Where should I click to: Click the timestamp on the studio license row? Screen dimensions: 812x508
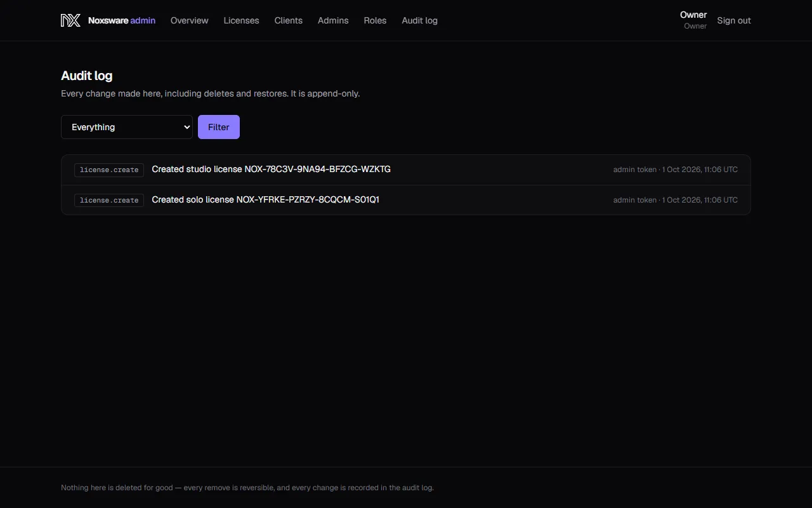[x=676, y=170]
